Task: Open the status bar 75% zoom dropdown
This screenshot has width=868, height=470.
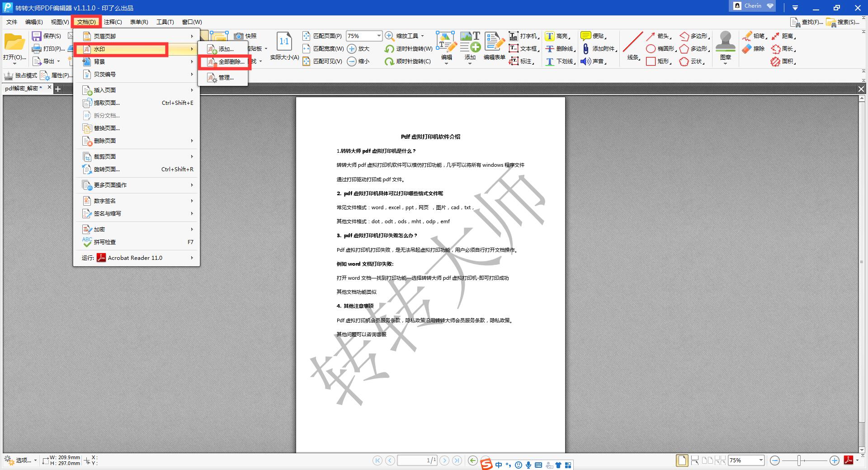Action: (x=761, y=461)
